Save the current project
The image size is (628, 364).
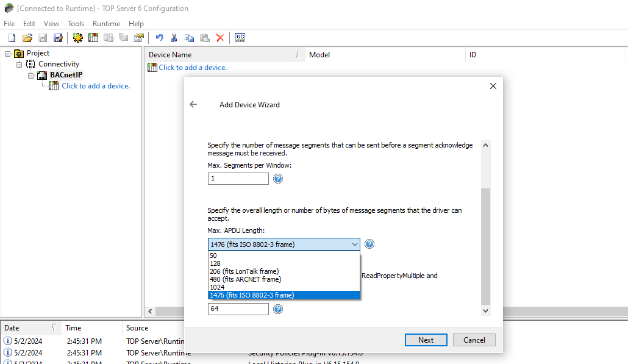pos(42,37)
